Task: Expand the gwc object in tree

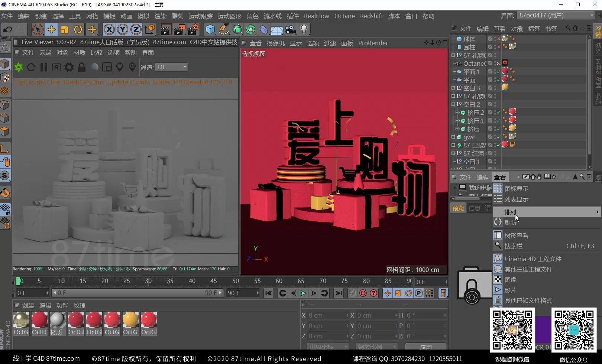Action: pos(453,137)
